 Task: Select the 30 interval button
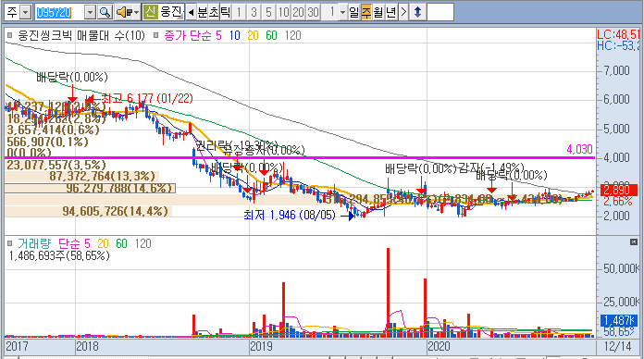point(313,12)
